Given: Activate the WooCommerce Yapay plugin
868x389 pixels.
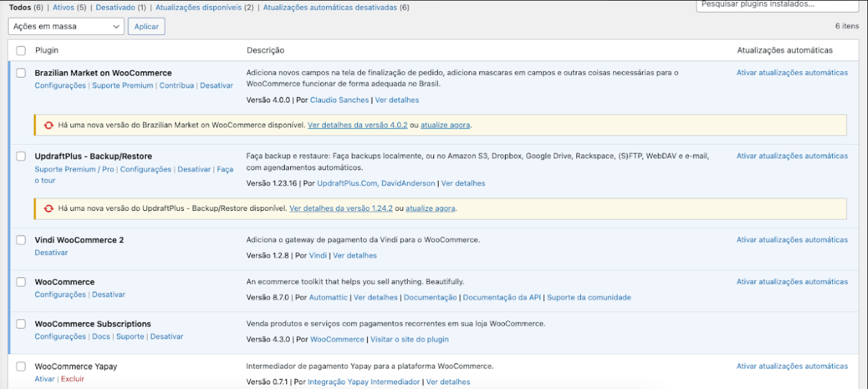Looking at the screenshot, I should pyautogui.click(x=44, y=379).
